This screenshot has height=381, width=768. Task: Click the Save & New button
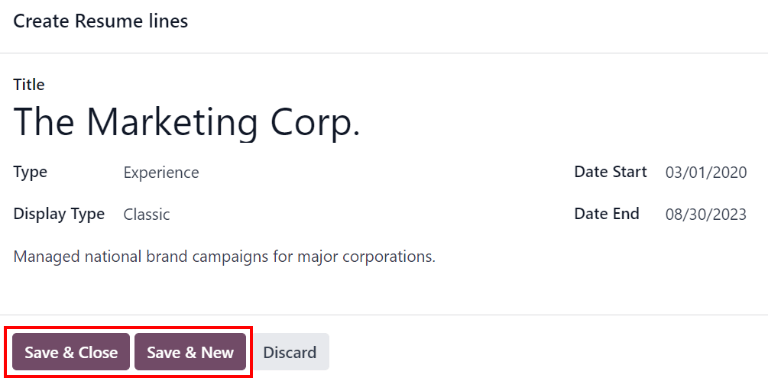(x=190, y=352)
